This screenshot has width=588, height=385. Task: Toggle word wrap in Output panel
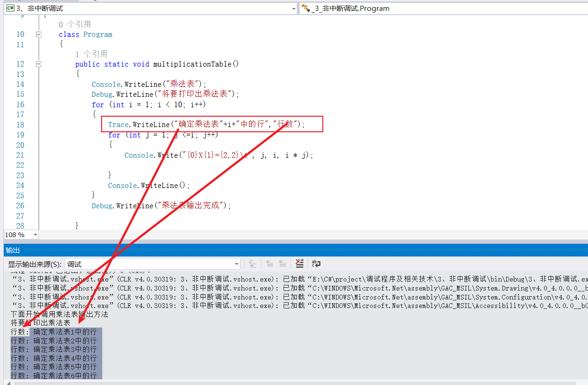[316, 264]
